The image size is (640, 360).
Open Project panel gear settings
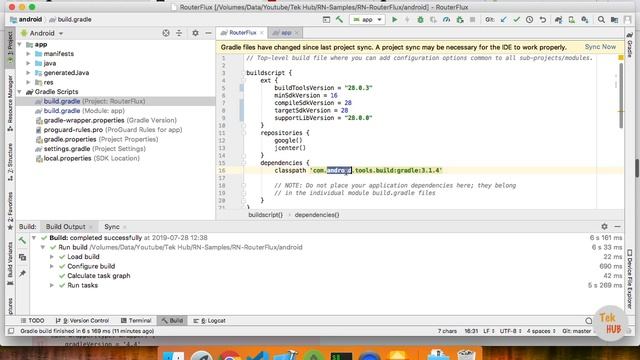tap(196, 33)
